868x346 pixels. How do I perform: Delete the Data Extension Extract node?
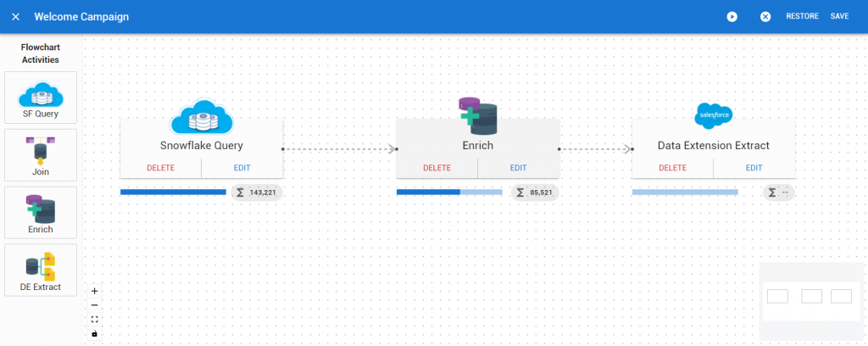[672, 168]
